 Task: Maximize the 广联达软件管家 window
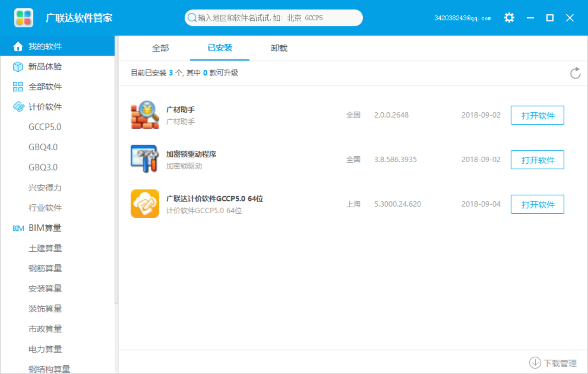click(550, 18)
